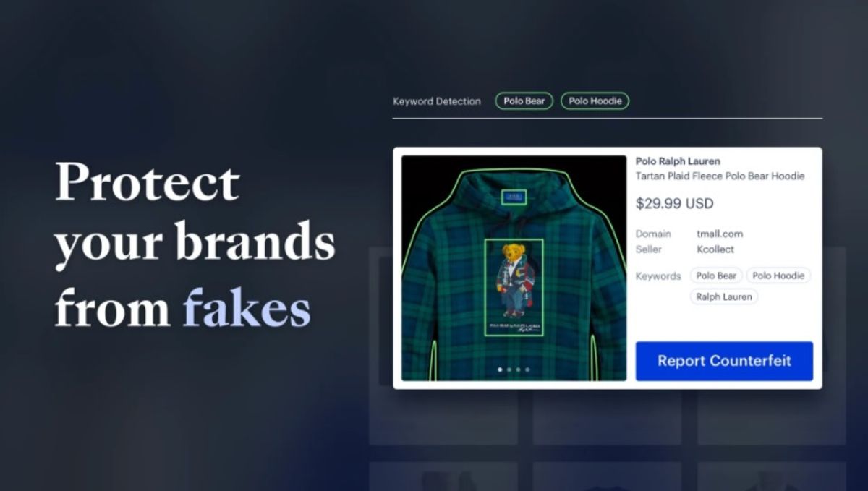The height and width of the screenshot is (491, 868).
Task: Click the Keyword Detection label
Action: [x=437, y=101]
